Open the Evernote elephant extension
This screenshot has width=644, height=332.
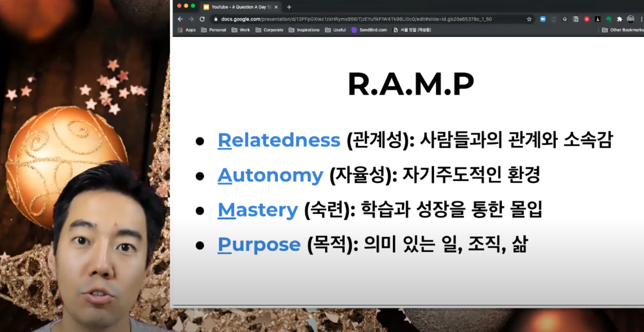coord(608,19)
